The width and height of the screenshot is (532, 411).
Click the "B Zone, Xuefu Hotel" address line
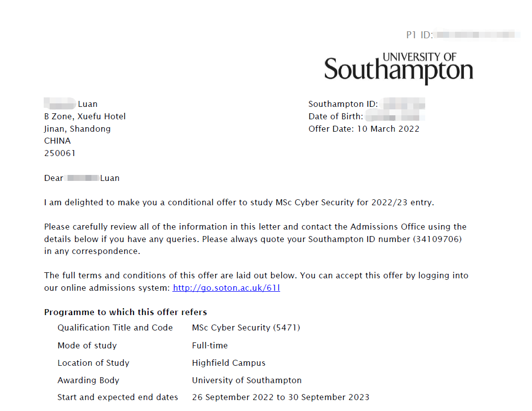85,116
